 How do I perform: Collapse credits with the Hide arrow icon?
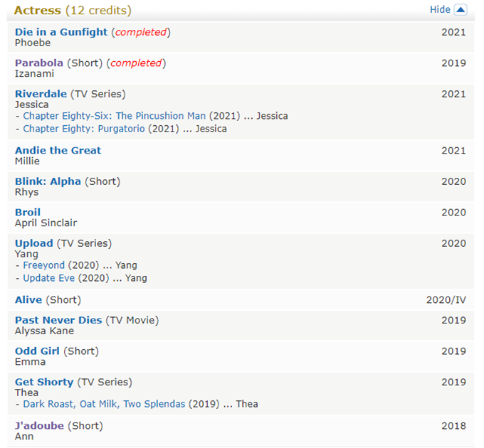coord(461,10)
